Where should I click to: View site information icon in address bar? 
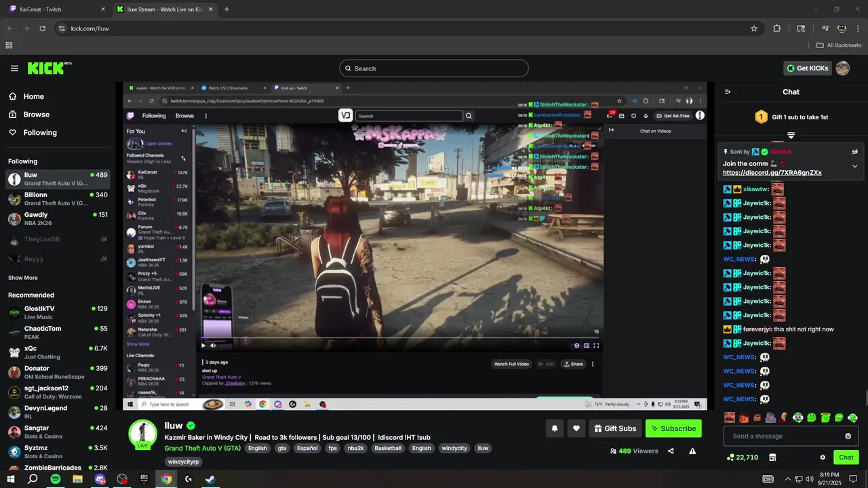point(62,28)
